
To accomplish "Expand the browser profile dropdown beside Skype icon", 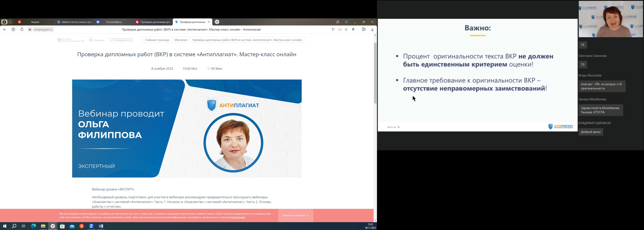I will pyautogui.click(x=10, y=22).
